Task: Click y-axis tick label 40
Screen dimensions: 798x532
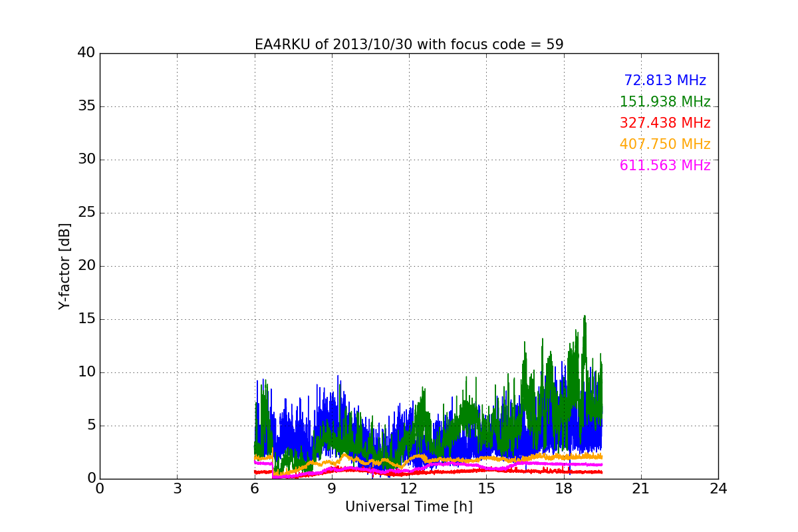Action: pyautogui.click(x=86, y=53)
